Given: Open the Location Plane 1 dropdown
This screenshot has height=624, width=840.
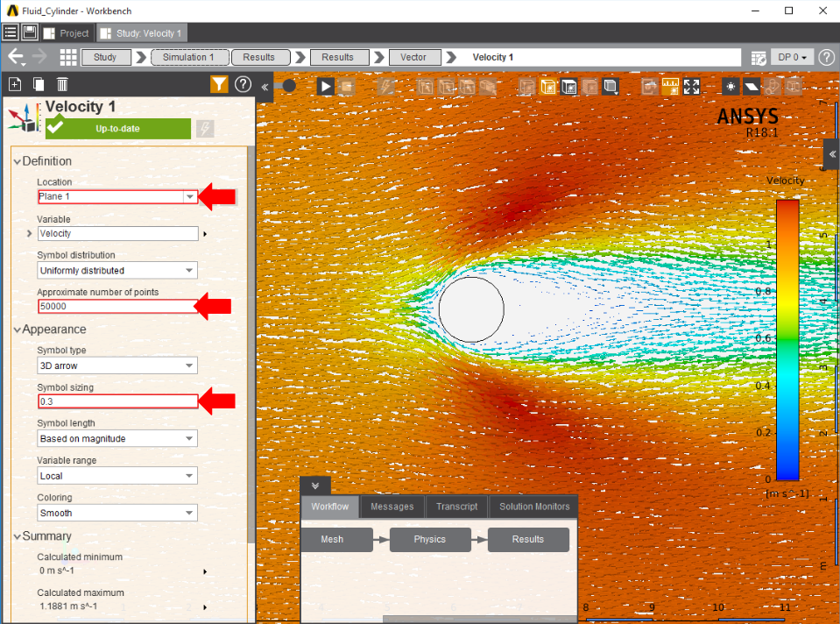Looking at the screenshot, I should (190, 196).
